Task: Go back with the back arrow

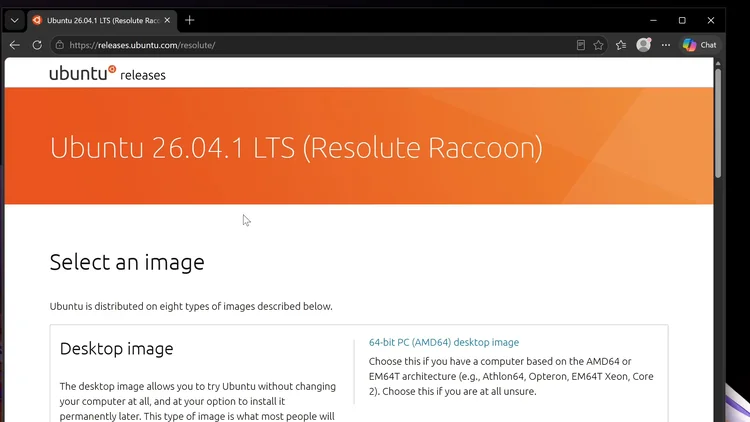Action: click(x=14, y=45)
